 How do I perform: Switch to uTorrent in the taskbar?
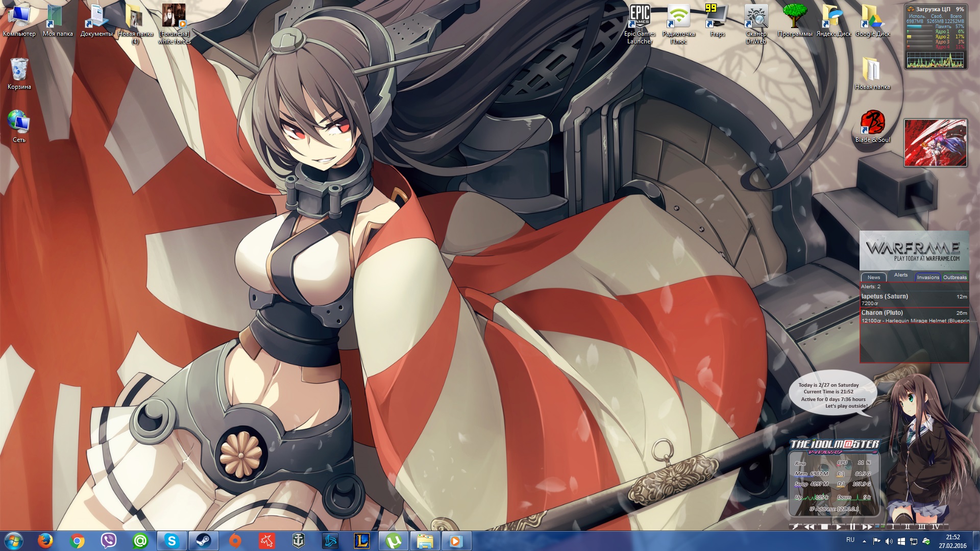(394, 541)
